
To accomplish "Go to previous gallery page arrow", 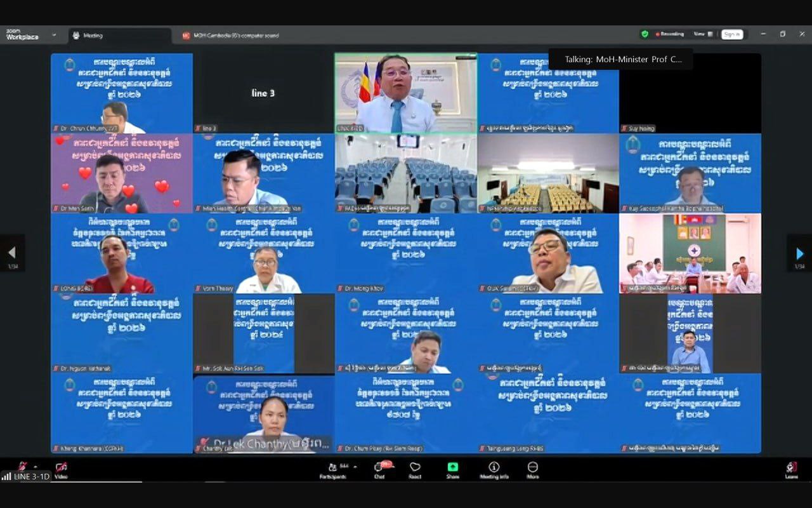I will (11, 254).
